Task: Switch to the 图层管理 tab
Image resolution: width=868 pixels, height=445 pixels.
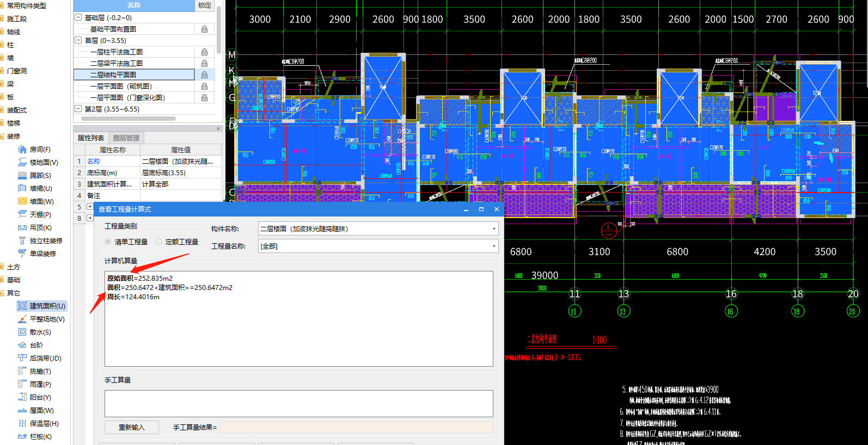Action: 126,138
